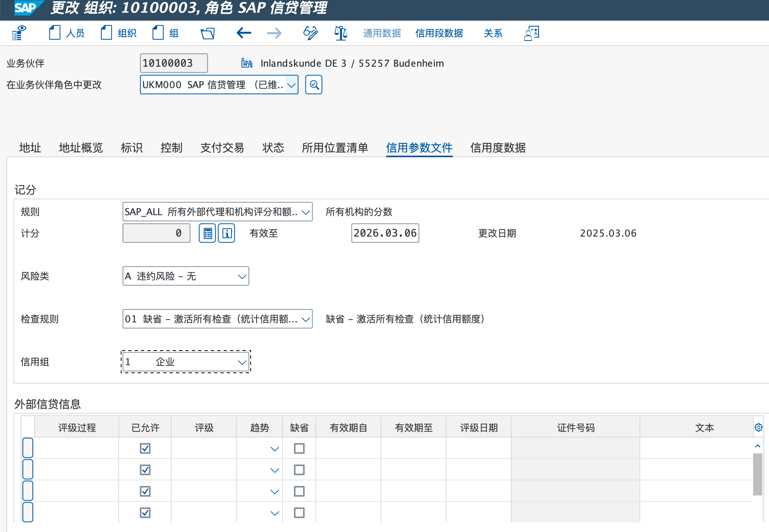Select the first table row via row selector
Screen dimensions: 769x532
pos(28,448)
